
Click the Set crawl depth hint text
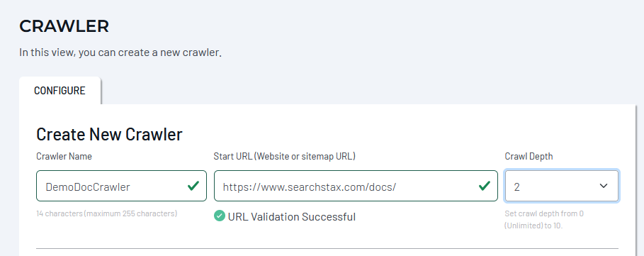(544, 219)
